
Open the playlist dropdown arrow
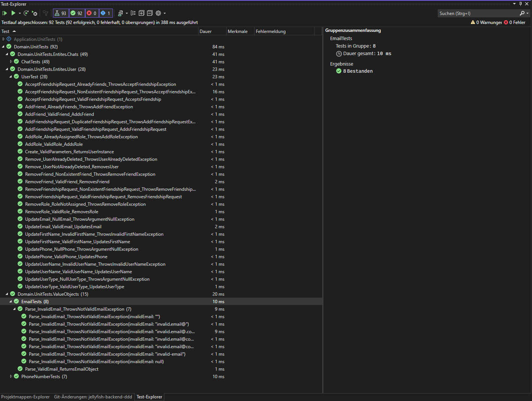click(x=127, y=13)
